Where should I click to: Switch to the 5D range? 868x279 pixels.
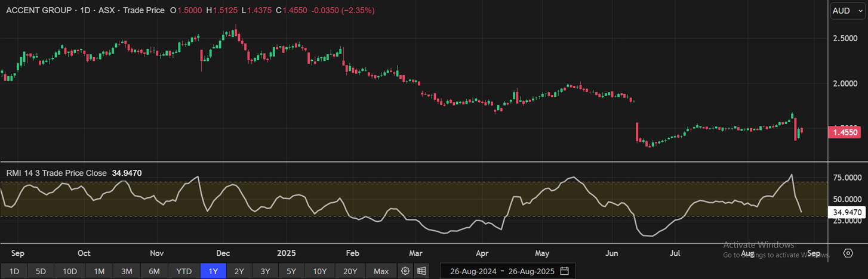point(41,271)
